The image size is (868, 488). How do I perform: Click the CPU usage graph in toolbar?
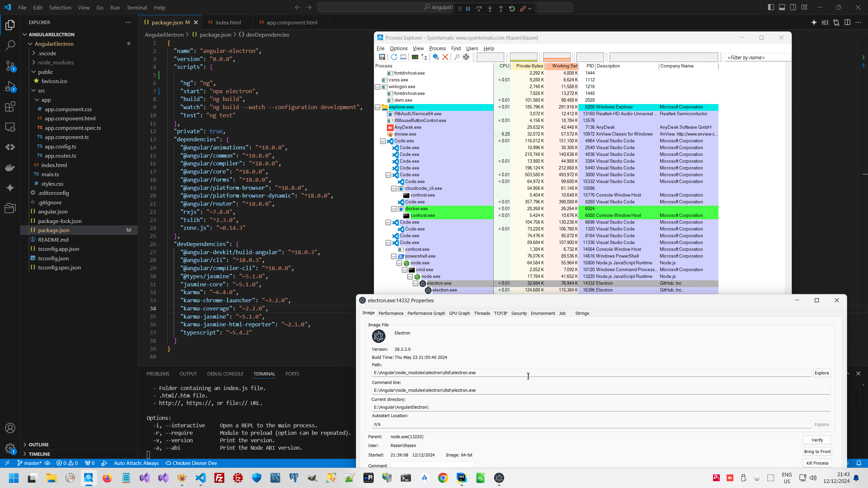490,57
